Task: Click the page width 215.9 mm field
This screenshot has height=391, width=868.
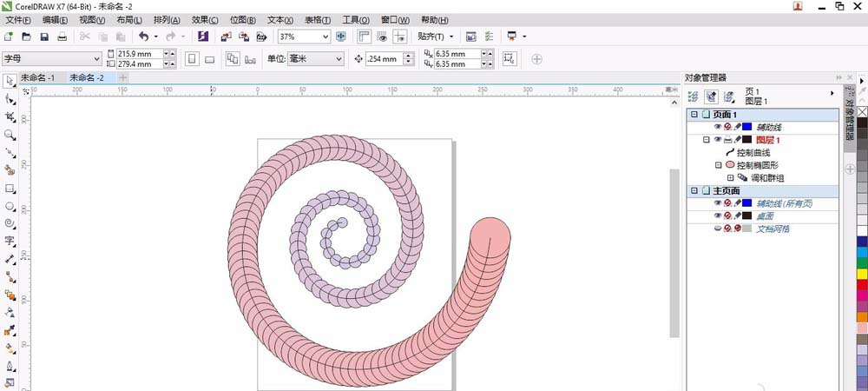Action: tap(140, 54)
